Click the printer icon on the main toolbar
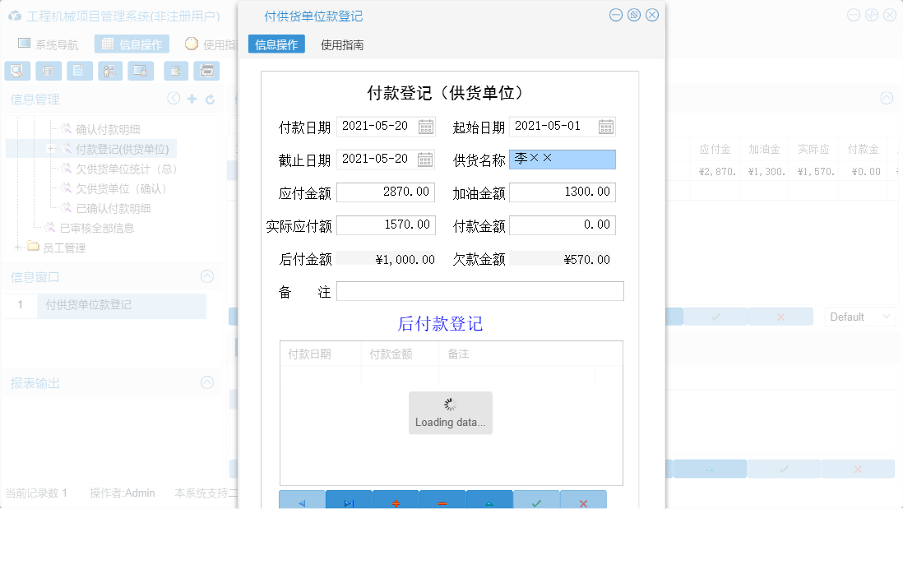Viewport: 903px width, 588px height. pyautogui.click(x=206, y=71)
